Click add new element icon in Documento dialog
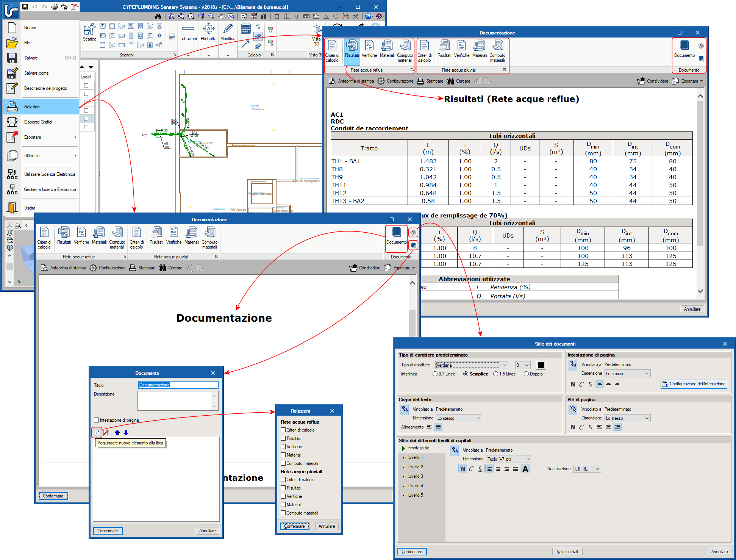The image size is (736, 560). (x=97, y=433)
